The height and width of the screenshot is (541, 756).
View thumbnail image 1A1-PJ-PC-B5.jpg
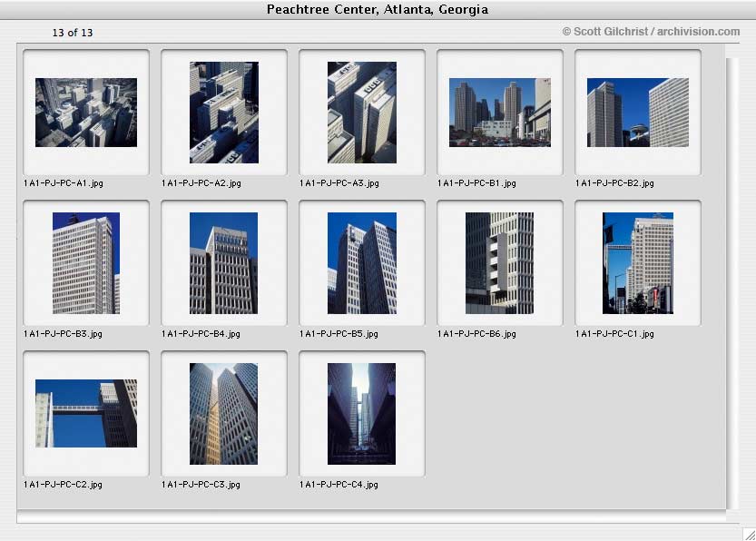click(x=361, y=263)
